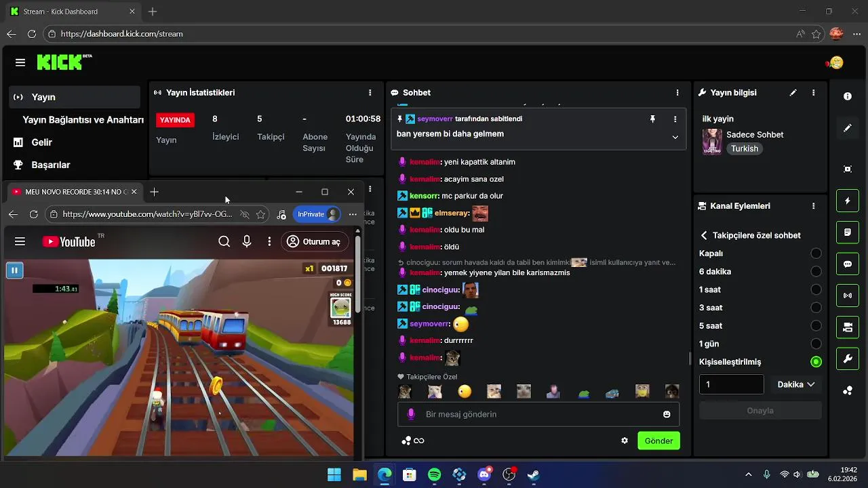Click the three-dots cluster icon in the right rail

(848, 390)
